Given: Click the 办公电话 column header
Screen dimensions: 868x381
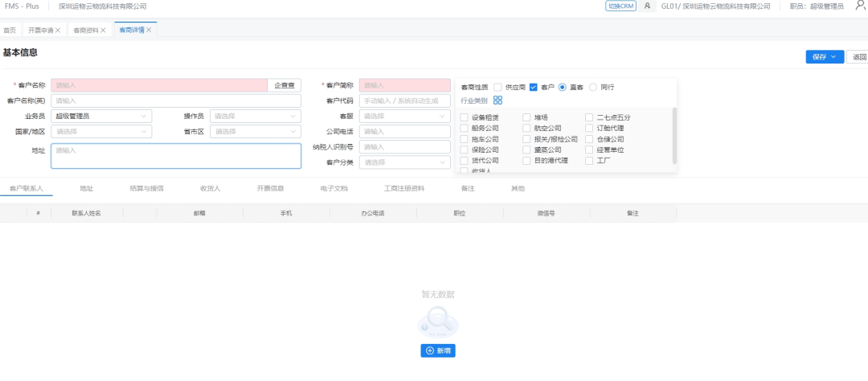Looking at the screenshot, I should coord(373,213).
